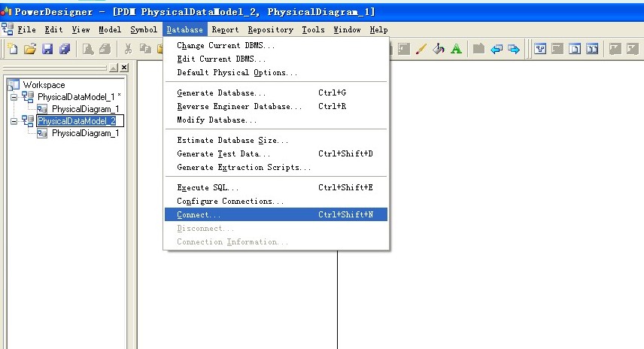This screenshot has width=644, height=349.
Task: Choose Edit Current DBMS...
Action: point(276,59)
